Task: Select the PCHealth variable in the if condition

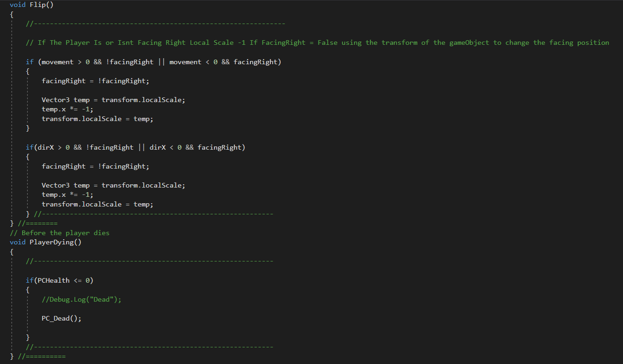Action: pyautogui.click(x=54, y=280)
